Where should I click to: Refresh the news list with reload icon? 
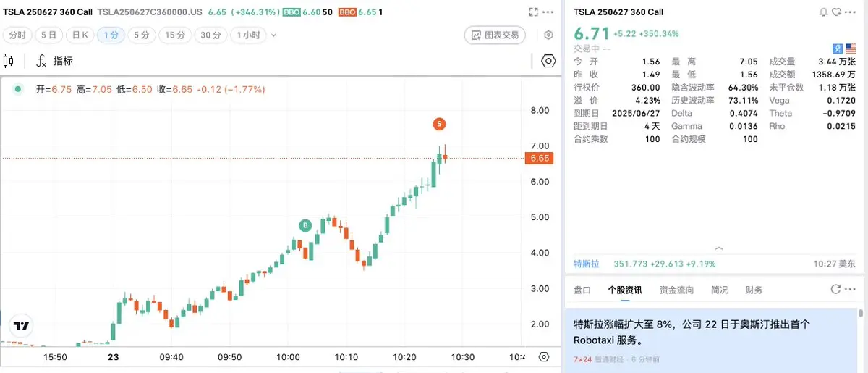[835, 289]
